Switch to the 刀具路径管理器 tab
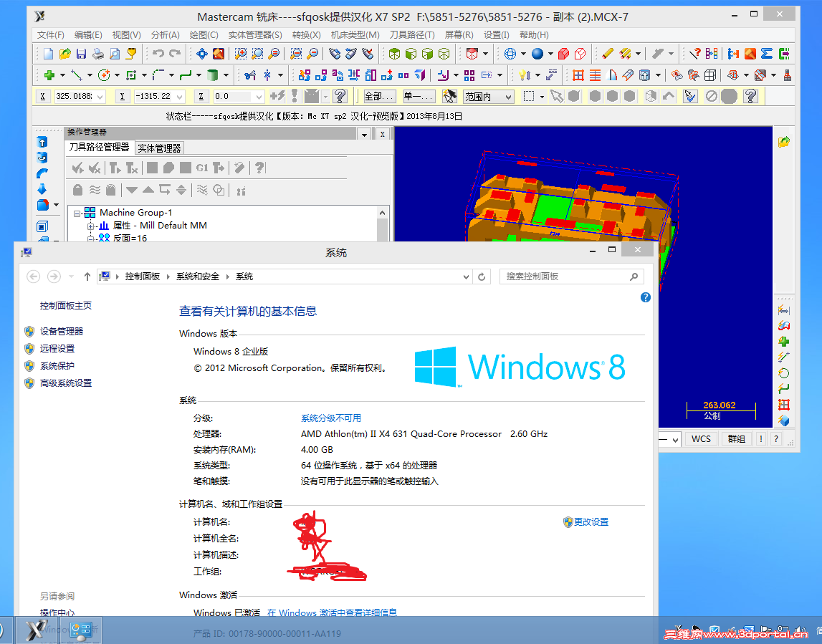 (99, 148)
